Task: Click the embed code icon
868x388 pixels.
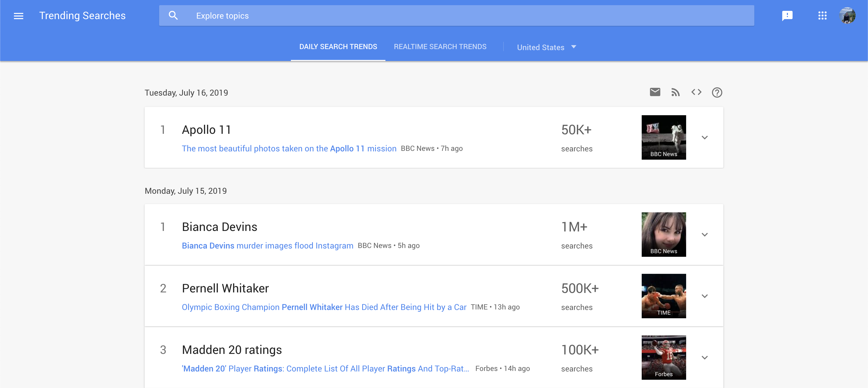Action: tap(696, 92)
